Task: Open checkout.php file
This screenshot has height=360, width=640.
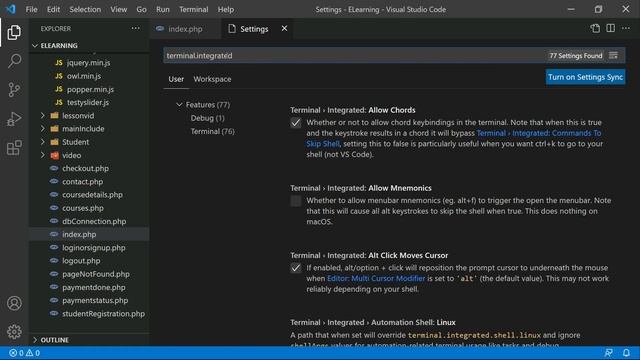Action: (85, 169)
